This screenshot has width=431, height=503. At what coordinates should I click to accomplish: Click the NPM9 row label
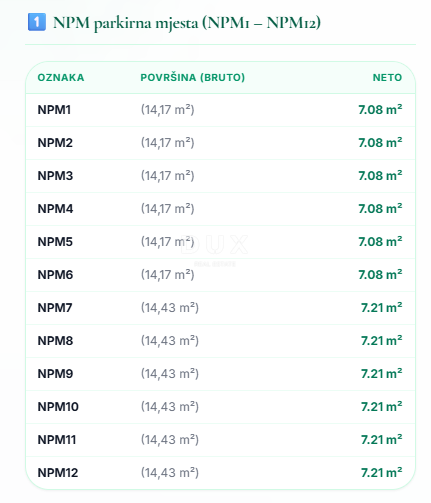[x=55, y=374]
